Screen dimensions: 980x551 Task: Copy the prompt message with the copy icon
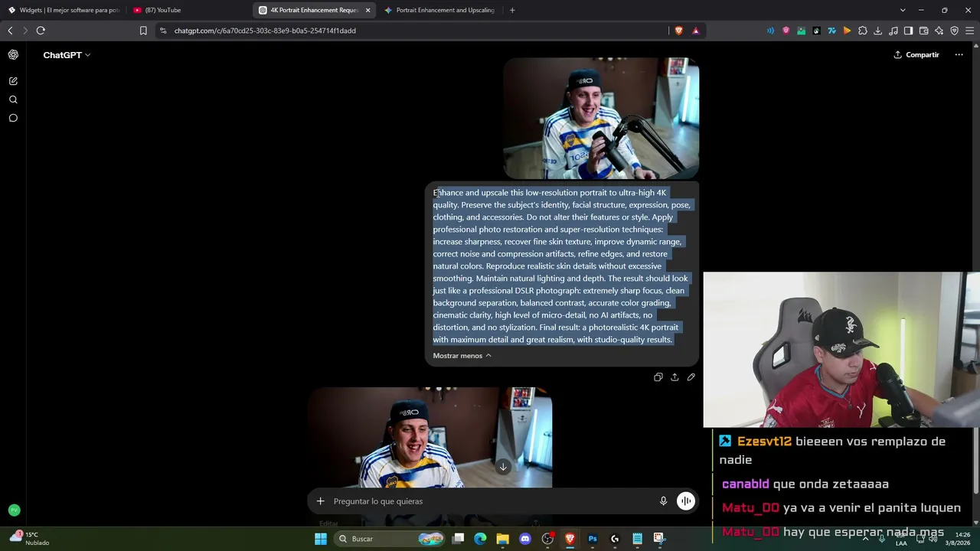coord(658,377)
